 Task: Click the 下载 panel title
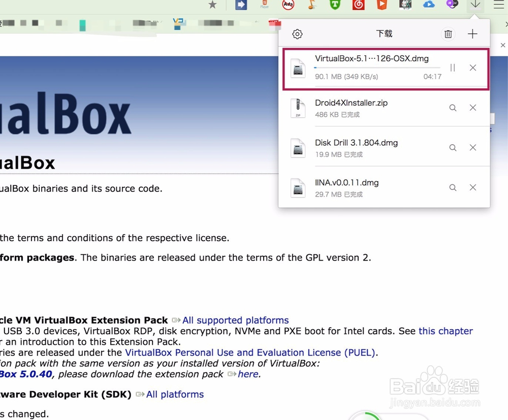(x=384, y=34)
